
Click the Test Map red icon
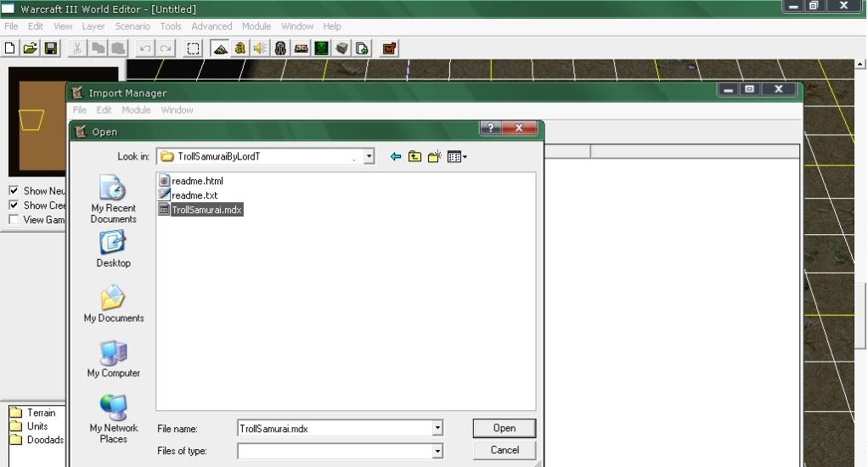pos(389,48)
